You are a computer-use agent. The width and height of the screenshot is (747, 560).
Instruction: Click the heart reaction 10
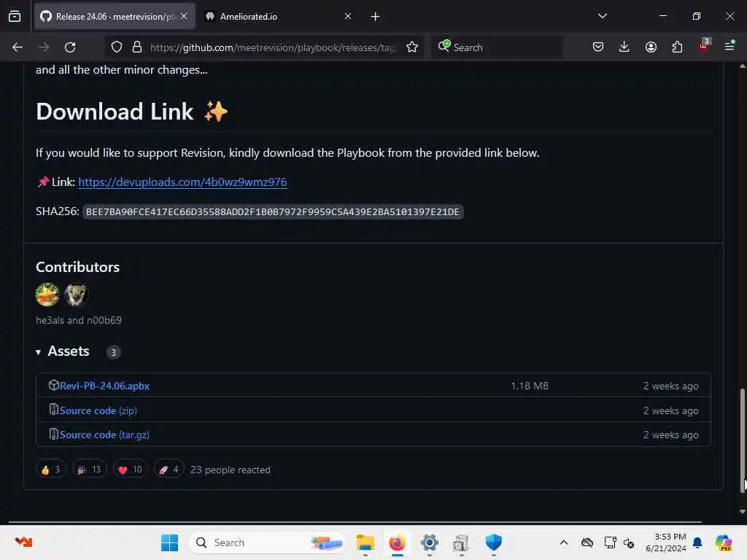(x=130, y=470)
